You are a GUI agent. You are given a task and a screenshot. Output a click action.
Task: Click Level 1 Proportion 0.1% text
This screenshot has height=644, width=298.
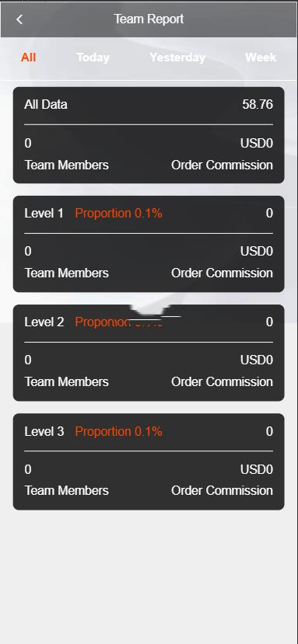[x=118, y=213]
